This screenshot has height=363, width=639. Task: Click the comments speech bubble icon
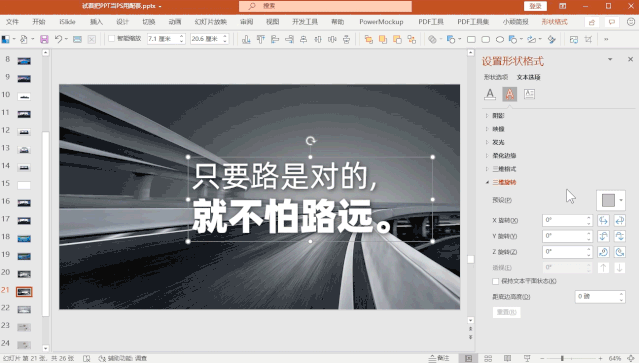(x=612, y=22)
